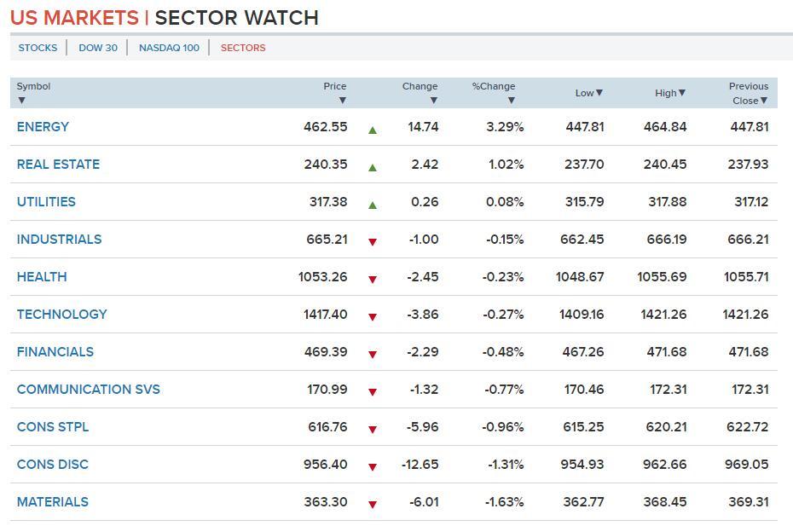Open the ENERGY sector link
The image size is (793, 532).
(x=43, y=127)
